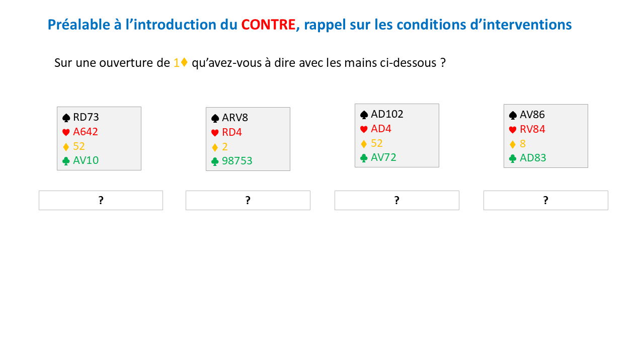
Task: Click the yellow diamond in the 1♦ opening
Action: click(x=184, y=62)
